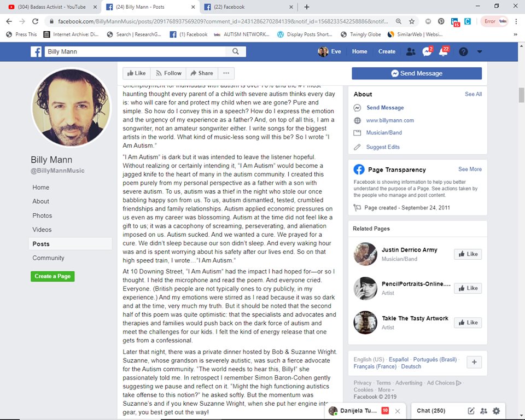Expand more languages with plus button

(474, 362)
